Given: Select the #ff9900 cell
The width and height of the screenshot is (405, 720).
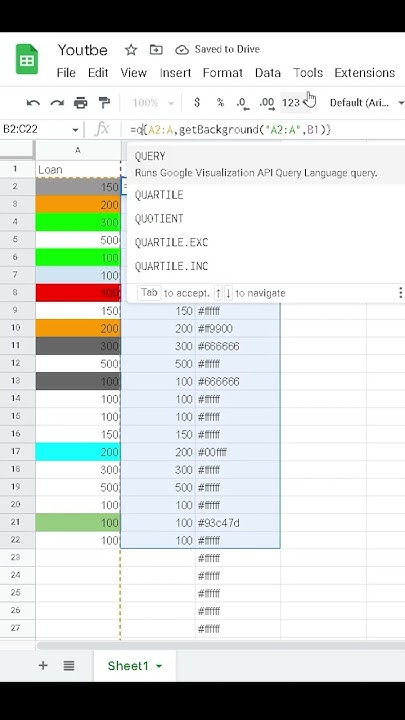Looking at the screenshot, I should (238, 329).
